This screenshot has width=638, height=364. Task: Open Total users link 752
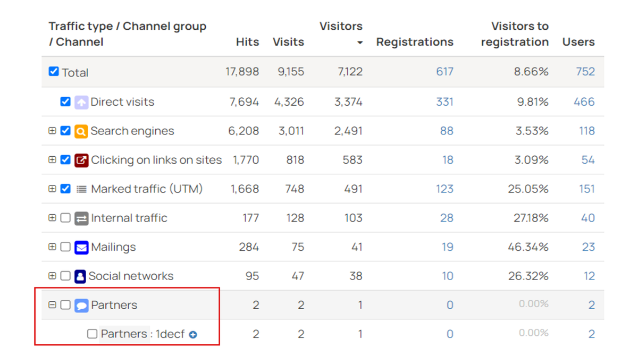(585, 72)
